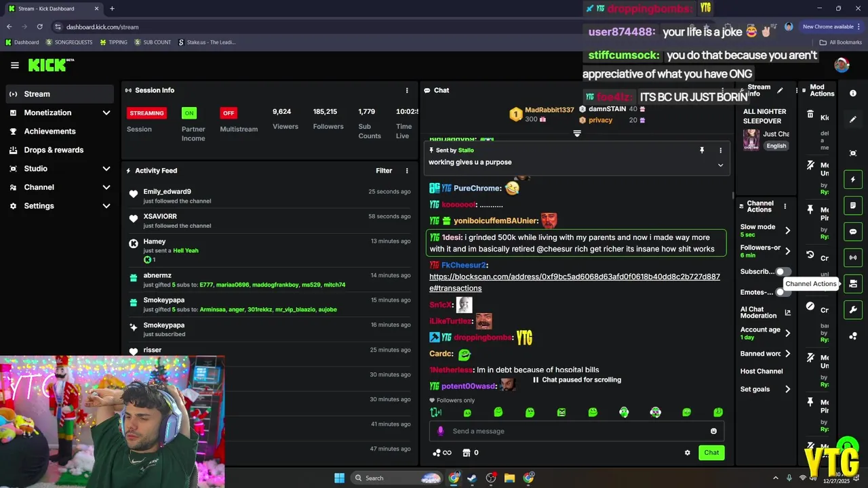The image size is (868, 488).
Task: Pin icon on Stallo's pinned message
Action: coord(702,150)
